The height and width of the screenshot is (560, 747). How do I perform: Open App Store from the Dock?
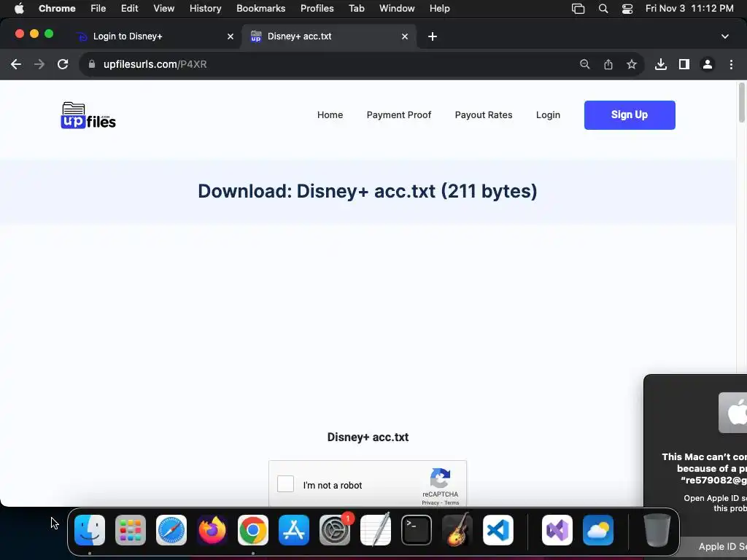294,530
